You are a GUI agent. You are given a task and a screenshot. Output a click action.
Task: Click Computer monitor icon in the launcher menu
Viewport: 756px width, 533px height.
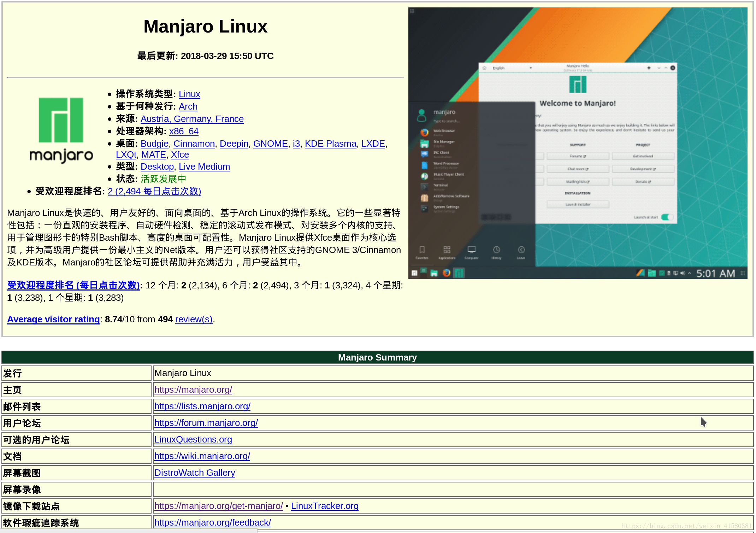(x=472, y=250)
